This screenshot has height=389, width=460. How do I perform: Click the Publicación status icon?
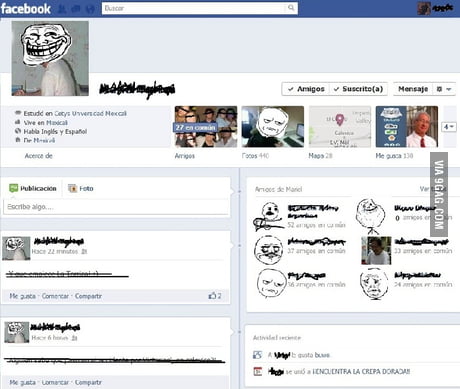13,188
